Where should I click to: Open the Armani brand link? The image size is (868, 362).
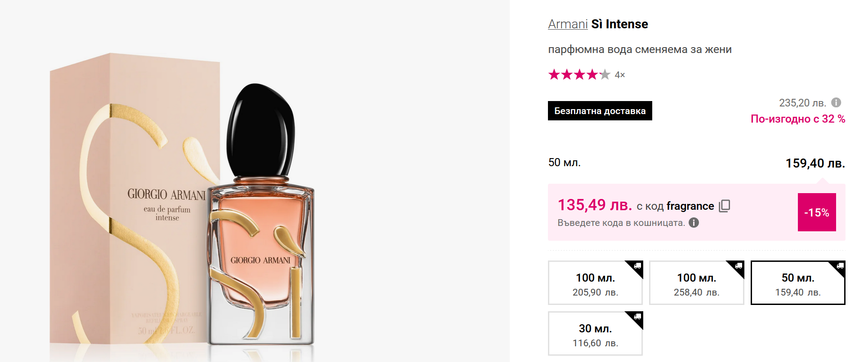click(568, 24)
